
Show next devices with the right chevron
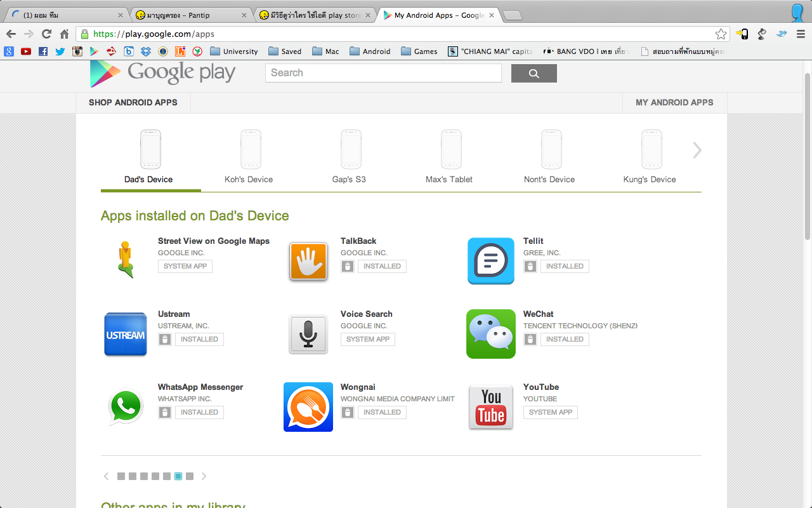(x=697, y=150)
